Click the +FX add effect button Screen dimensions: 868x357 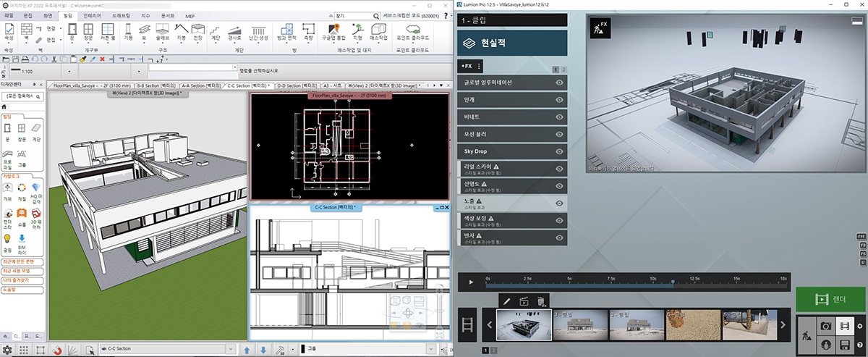tap(466, 67)
